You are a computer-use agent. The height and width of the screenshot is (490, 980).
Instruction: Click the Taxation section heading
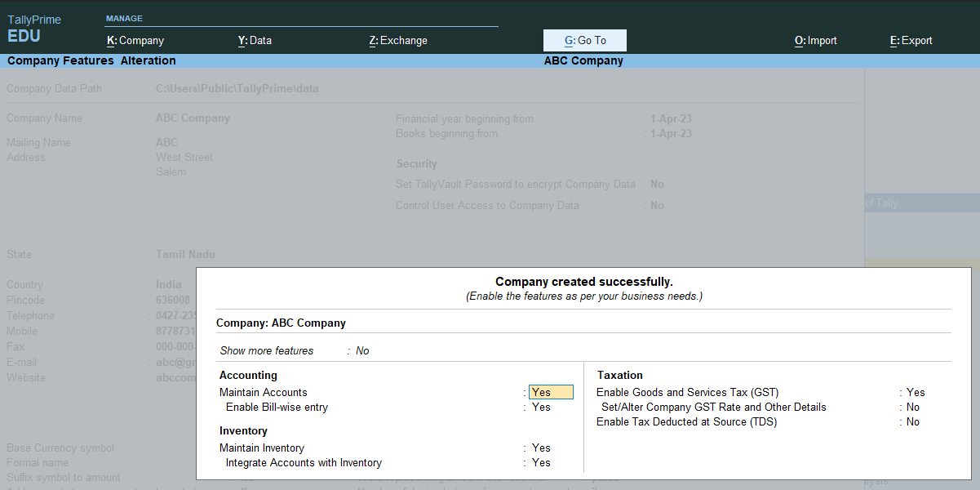620,375
